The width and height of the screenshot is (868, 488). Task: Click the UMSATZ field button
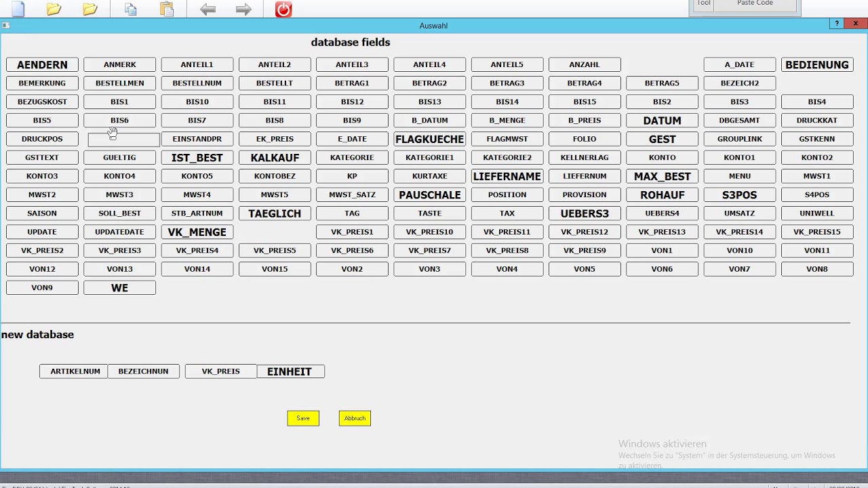[739, 213]
